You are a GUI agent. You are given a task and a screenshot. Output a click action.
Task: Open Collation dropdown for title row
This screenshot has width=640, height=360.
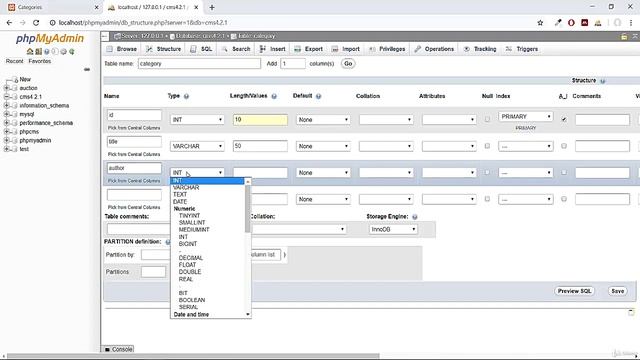pyautogui.click(x=386, y=146)
